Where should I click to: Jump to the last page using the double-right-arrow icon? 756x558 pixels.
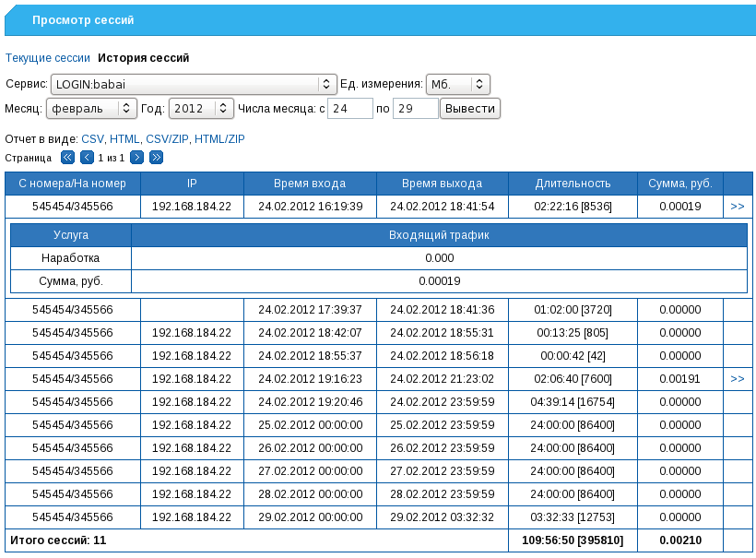point(156,158)
